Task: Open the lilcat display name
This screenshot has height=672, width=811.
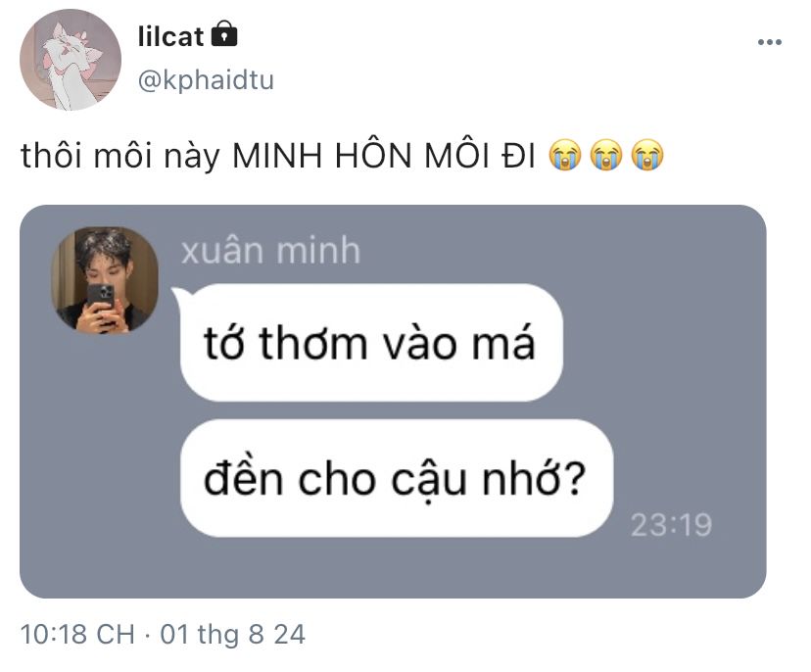Action: pyautogui.click(x=170, y=36)
